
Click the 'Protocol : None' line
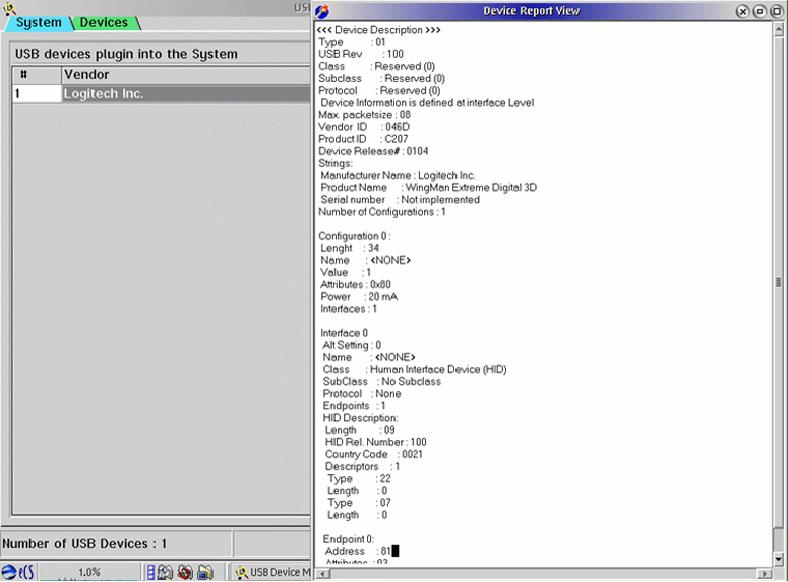pyautogui.click(x=362, y=394)
